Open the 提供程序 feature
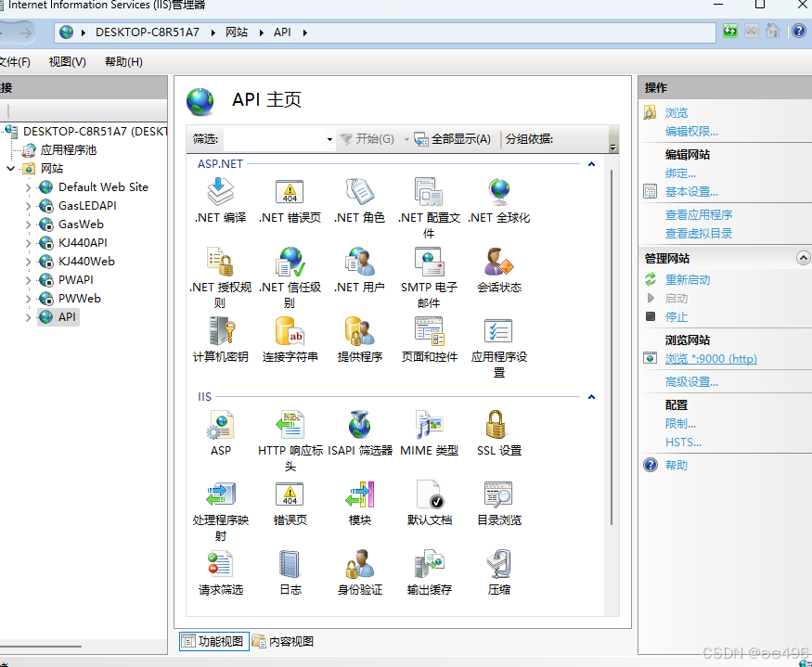 (359, 340)
